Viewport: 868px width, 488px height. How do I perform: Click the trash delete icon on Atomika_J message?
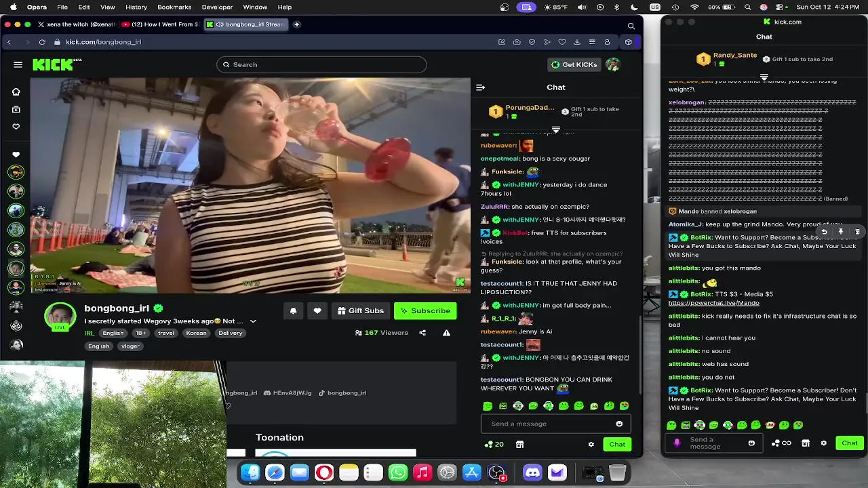coord(857,232)
